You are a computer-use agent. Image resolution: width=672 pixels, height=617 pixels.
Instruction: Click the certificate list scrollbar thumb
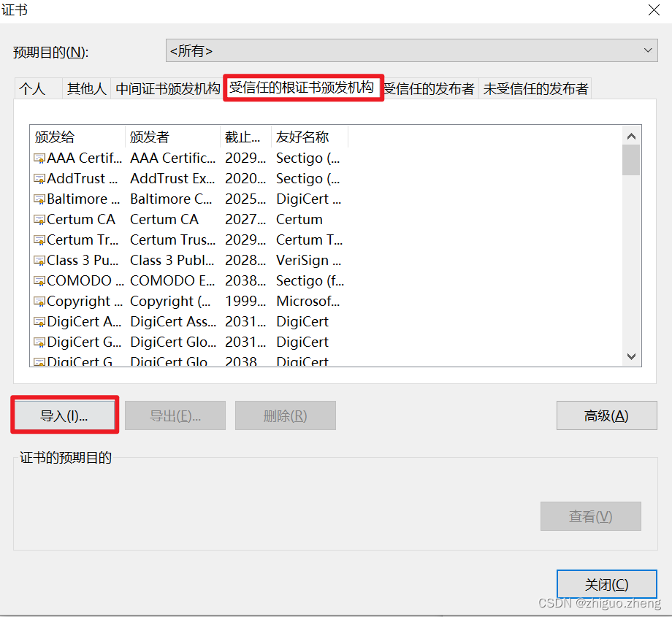(x=631, y=160)
